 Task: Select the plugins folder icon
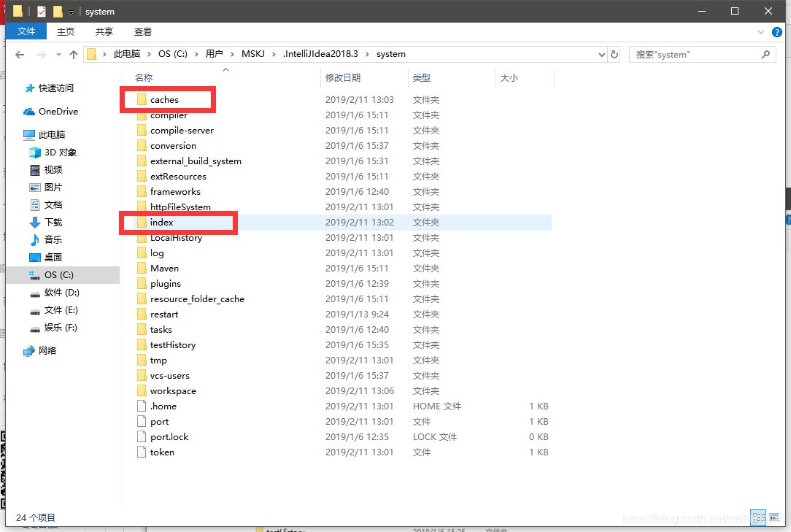(x=142, y=284)
